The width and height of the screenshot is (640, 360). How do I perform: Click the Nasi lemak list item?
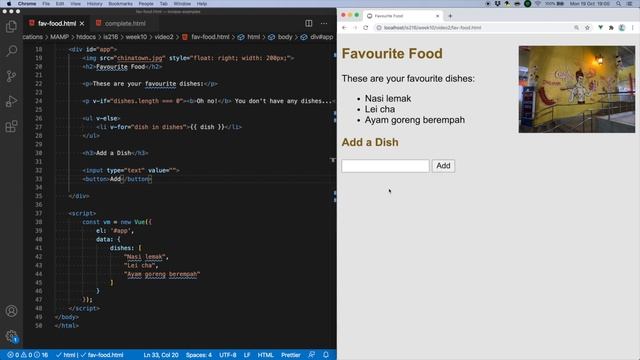point(388,99)
